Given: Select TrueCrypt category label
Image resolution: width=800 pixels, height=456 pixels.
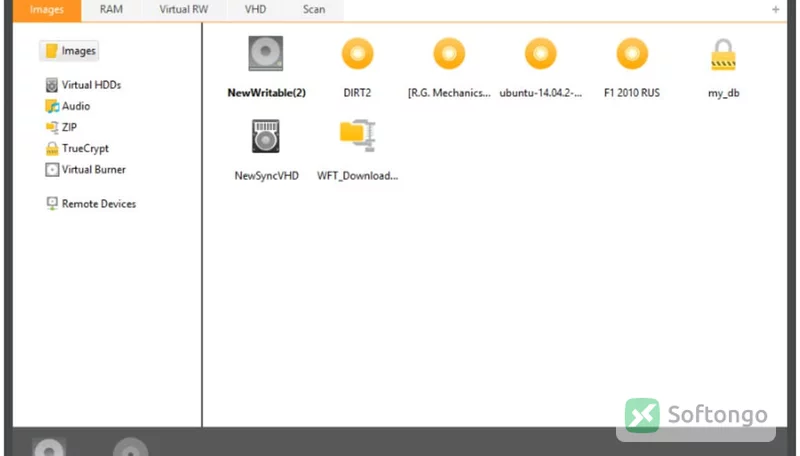Looking at the screenshot, I should tap(85, 148).
